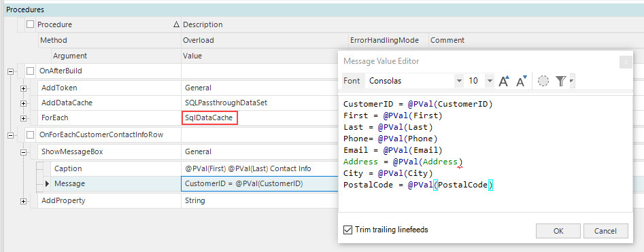Click the Message row indicator arrow
This screenshot has height=252, width=644.
(x=47, y=184)
